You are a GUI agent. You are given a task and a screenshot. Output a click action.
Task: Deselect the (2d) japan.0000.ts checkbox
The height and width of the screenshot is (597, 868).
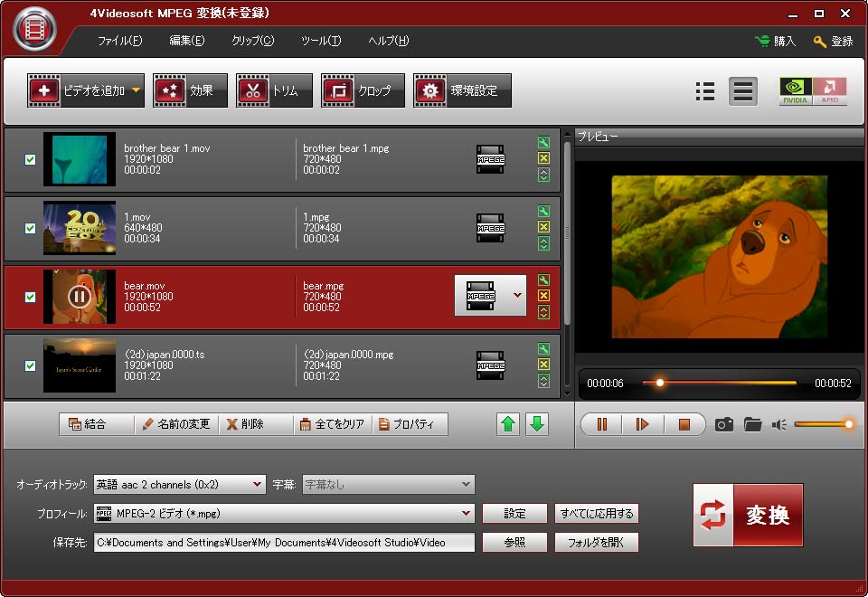point(30,365)
